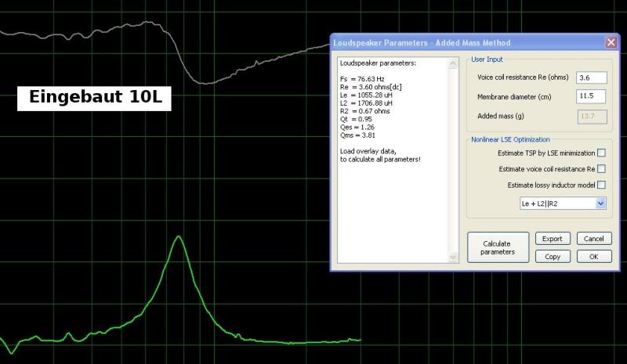Screen dimensions: 627x364
Task: Toggle Estimate voice coil resistance Re checkbox
Action: click(x=601, y=168)
